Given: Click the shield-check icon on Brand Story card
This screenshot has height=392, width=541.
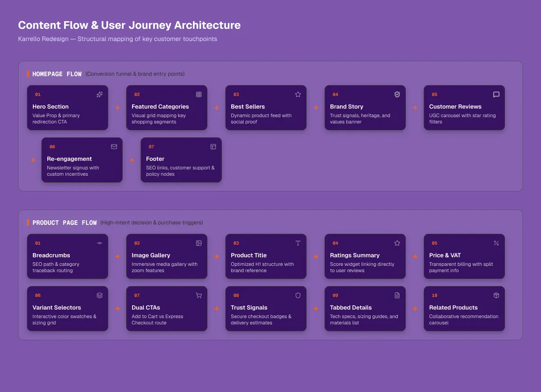Looking at the screenshot, I should click(x=397, y=95).
